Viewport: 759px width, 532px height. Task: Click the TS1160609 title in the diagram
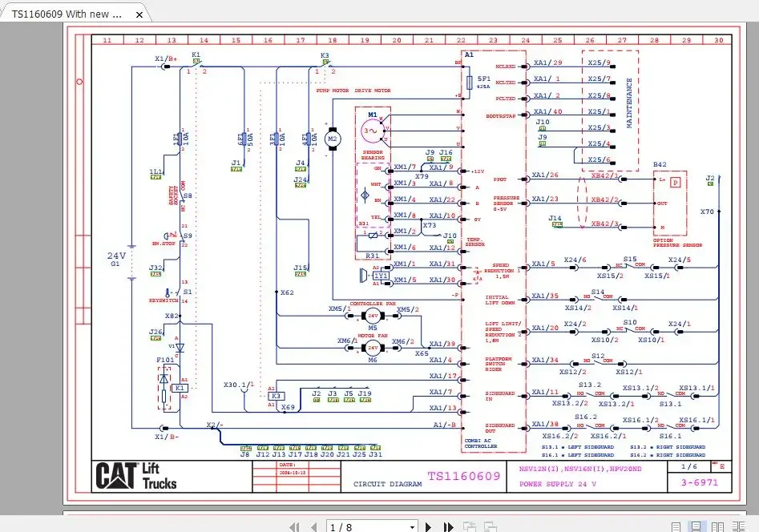click(463, 476)
